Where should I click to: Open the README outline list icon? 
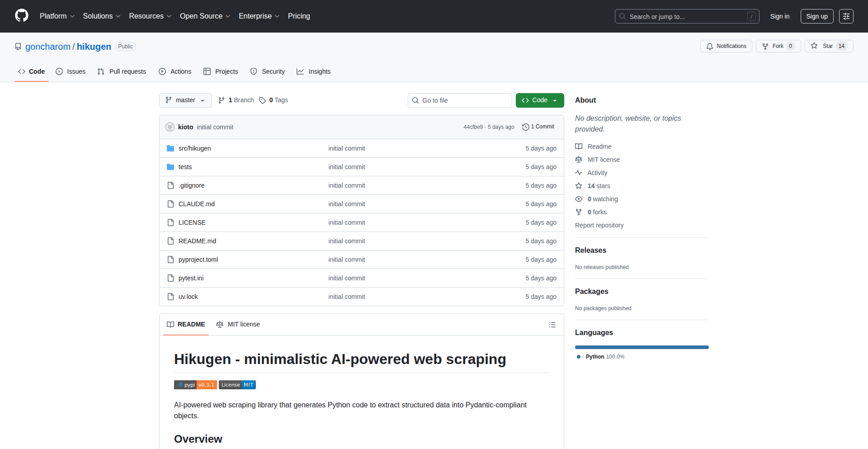tap(552, 325)
